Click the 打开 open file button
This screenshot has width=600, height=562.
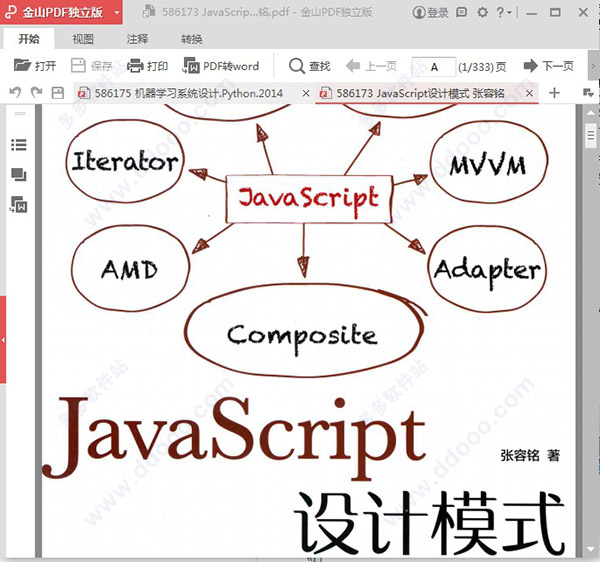point(35,66)
